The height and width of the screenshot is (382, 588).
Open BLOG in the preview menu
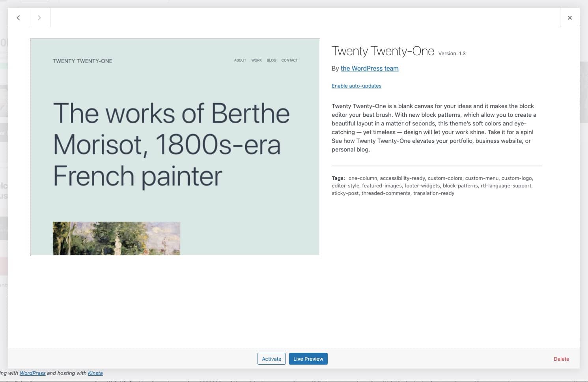[x=271, y=60]
